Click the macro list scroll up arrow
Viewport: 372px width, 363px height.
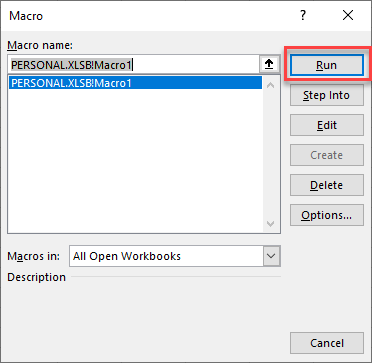[271, 85]
